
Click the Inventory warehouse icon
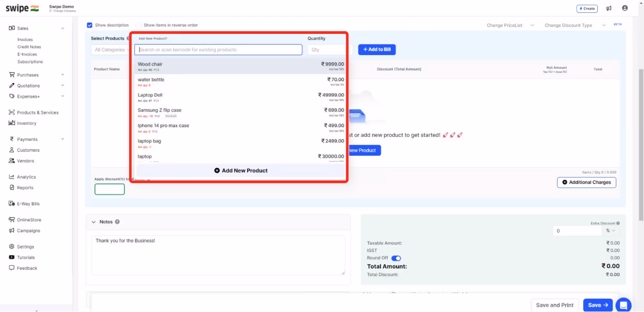click(x=12, y=123)
